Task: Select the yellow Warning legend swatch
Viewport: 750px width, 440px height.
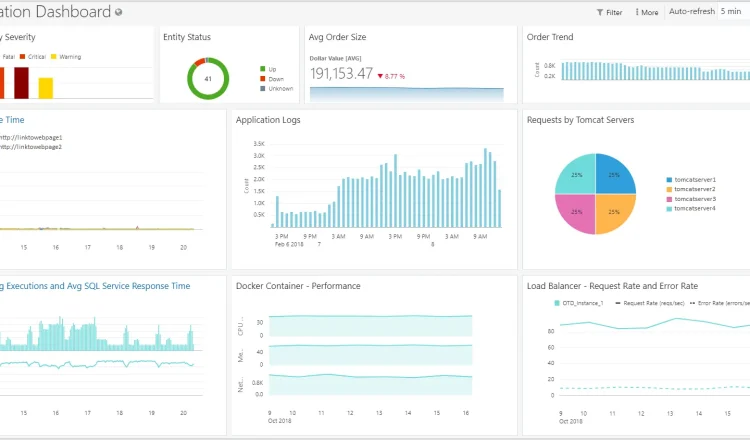Action: (x=54, y=56)
